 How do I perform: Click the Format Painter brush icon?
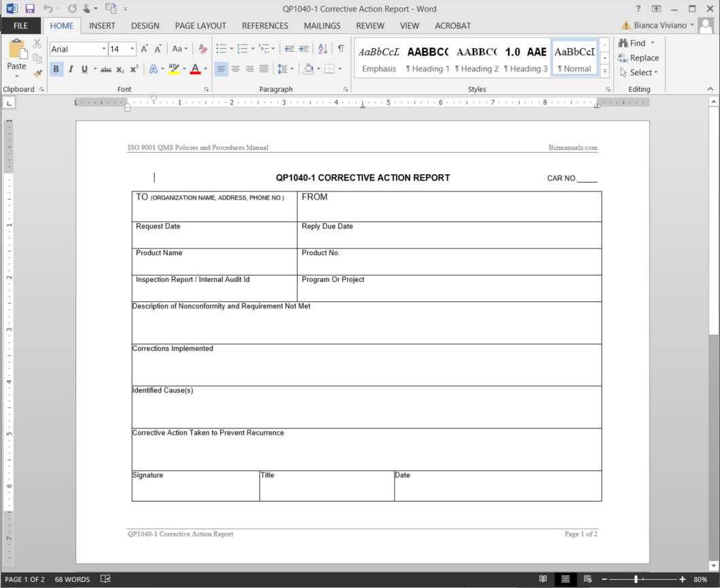point(37,73)
